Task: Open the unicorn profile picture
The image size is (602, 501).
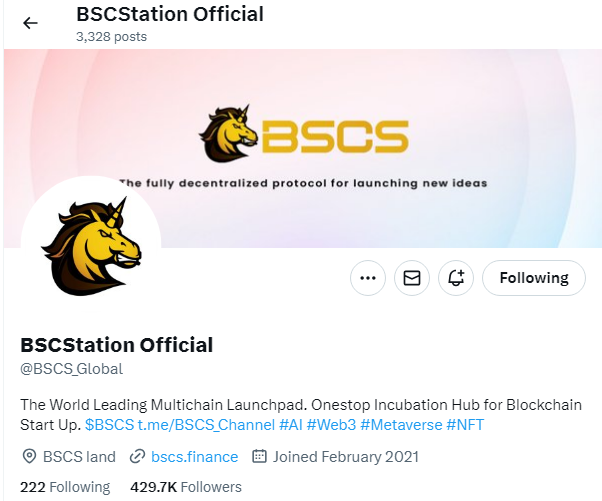Action: click(90, 245)
